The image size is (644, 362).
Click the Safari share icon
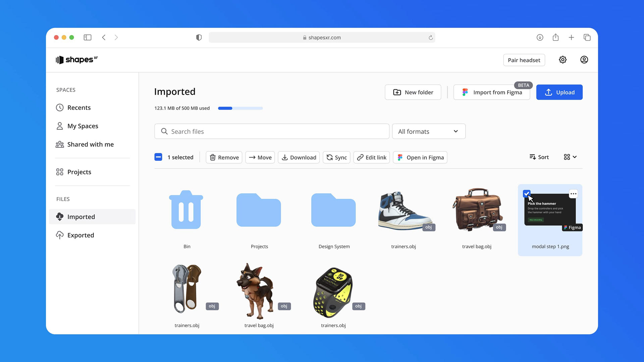tap(555, 38)
